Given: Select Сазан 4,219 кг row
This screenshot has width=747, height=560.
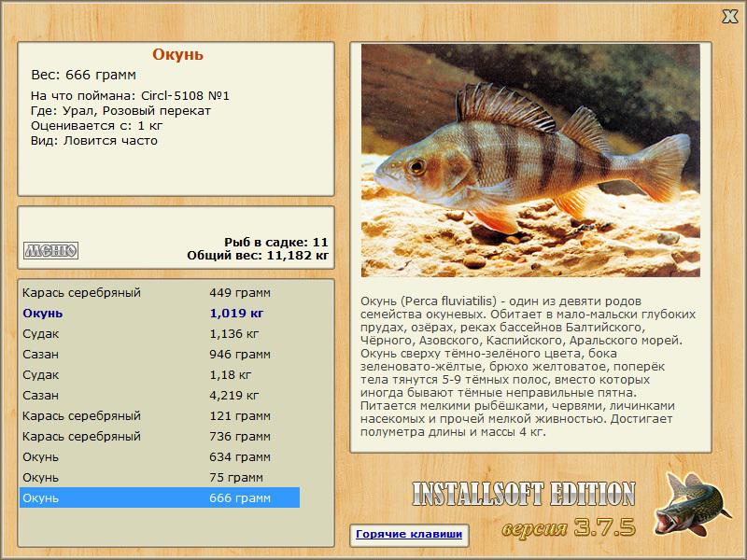Looking at the screenshot, I should (160, 395).
